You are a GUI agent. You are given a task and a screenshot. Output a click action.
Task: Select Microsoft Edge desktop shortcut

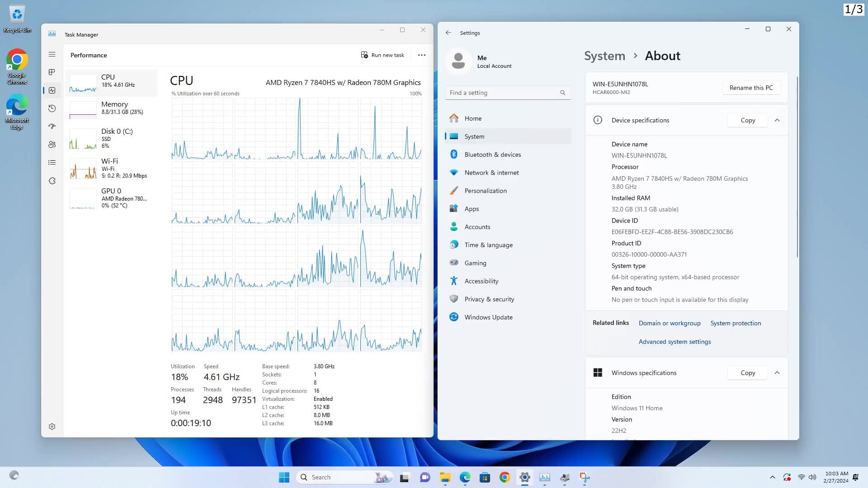coord(17,112)
